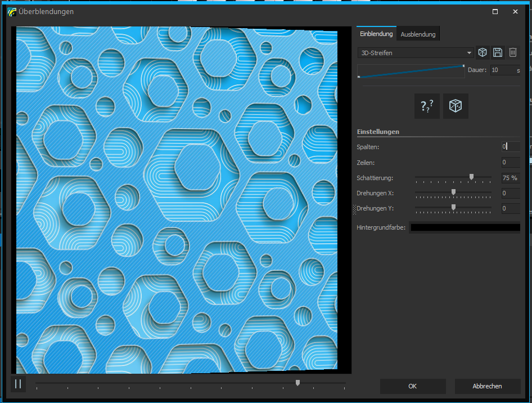Click the Schattierung slider handle

pyautogui.click(x=471, y=177)
